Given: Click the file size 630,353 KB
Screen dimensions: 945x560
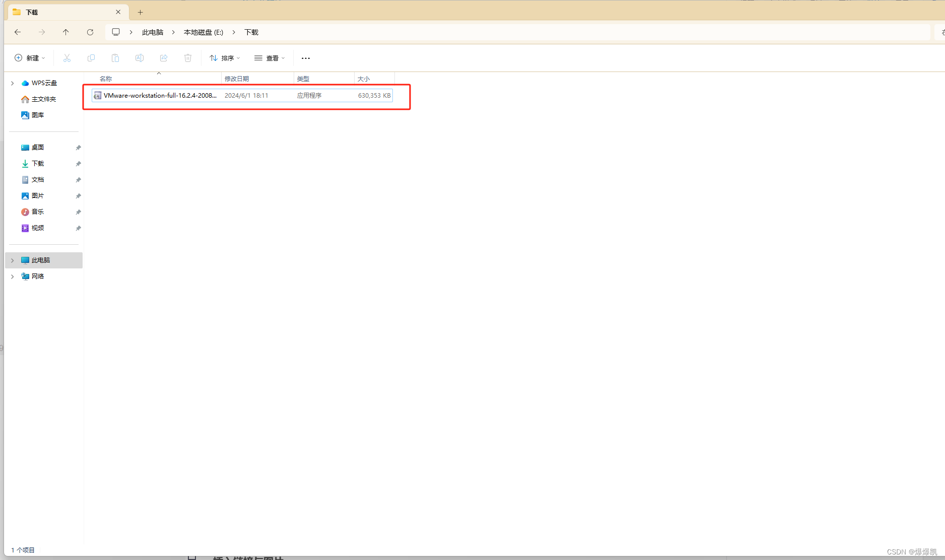Looking at the screenshot, I should 374,95.
